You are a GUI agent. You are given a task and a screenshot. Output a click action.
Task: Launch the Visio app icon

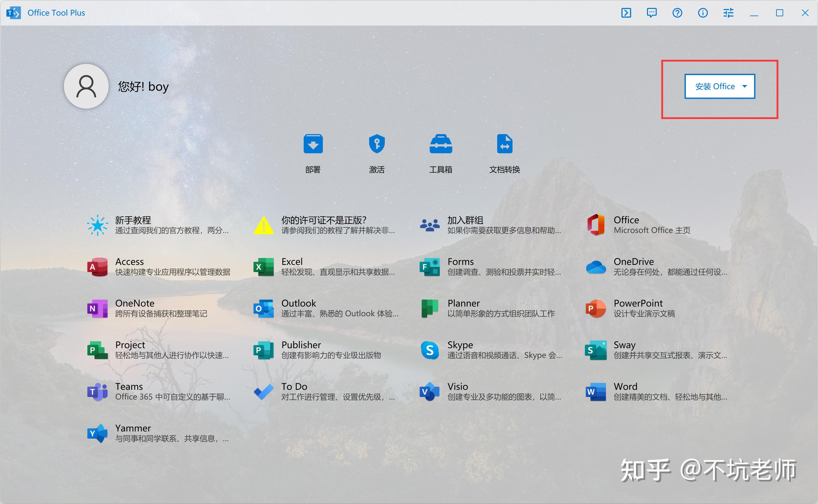click(x=430, y=392)
